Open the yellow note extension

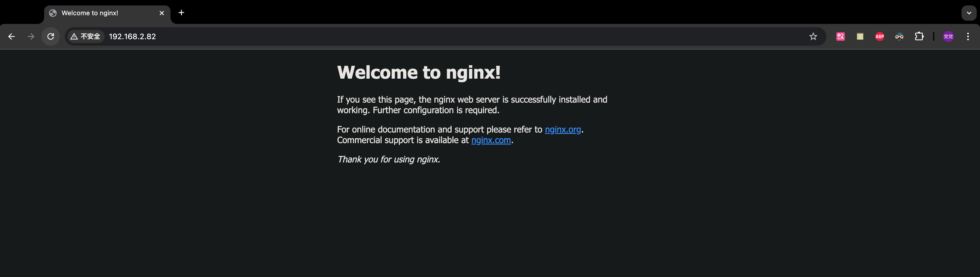coord(860,36)
